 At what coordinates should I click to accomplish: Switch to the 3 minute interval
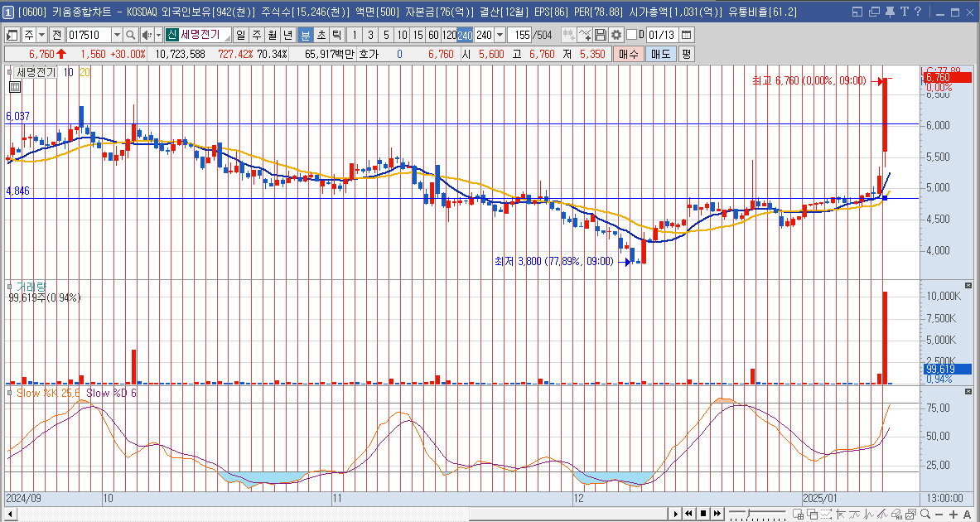point(370,35)
